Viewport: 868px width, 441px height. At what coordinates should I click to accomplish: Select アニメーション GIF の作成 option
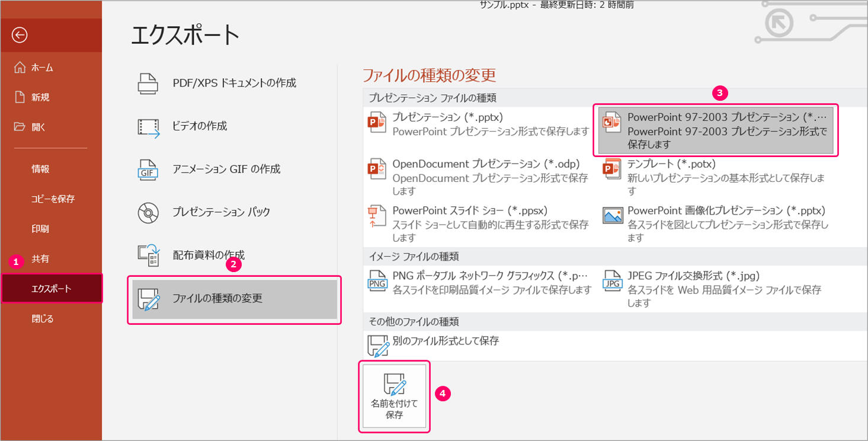[x=235, y=169]
